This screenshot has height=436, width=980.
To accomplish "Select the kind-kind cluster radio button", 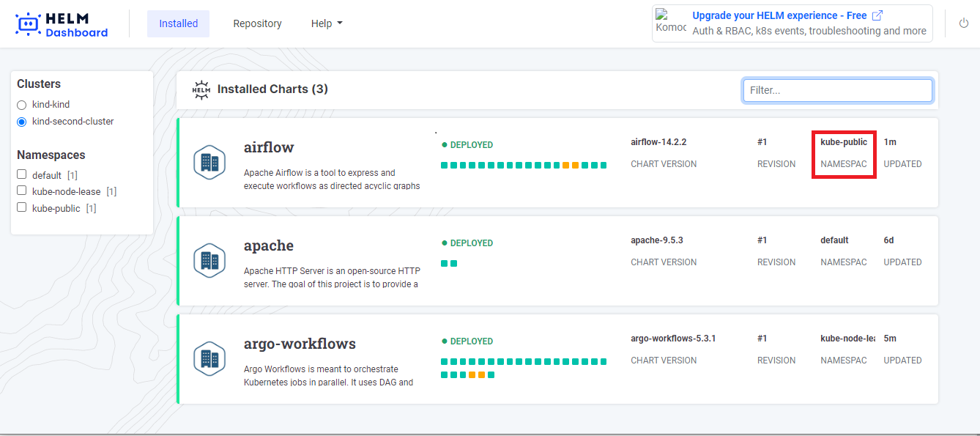I will [x=22, y=105].
